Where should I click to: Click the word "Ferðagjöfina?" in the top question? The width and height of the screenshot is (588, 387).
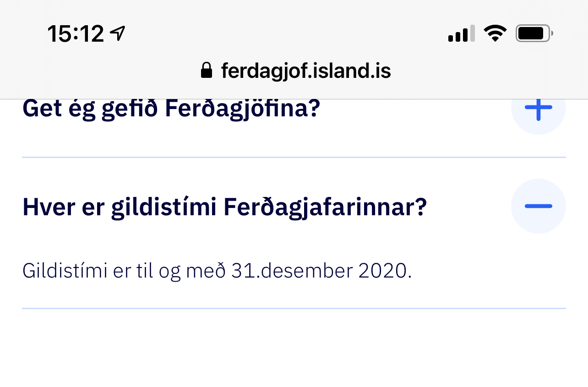242,109
